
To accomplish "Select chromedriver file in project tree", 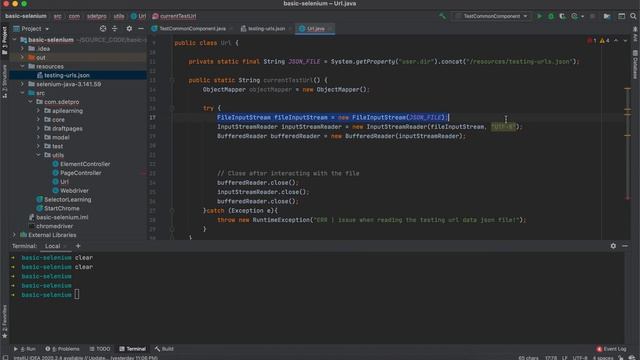I will click(54, 226).
